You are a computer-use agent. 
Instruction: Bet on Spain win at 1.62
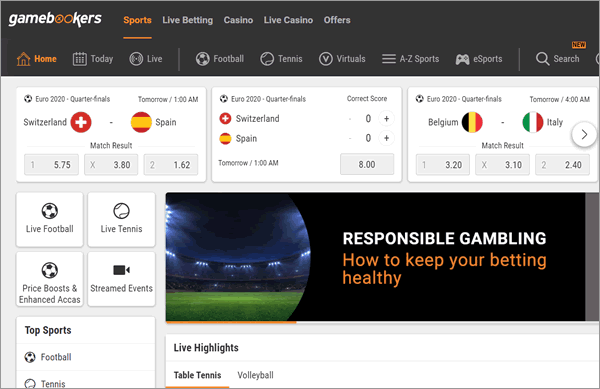[x=171, y=165]
